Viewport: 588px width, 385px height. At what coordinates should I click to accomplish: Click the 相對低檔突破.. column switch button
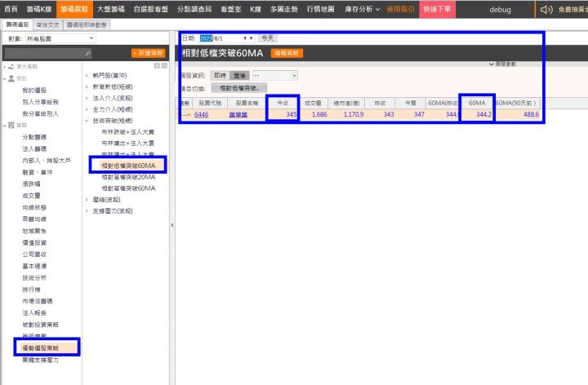coord(239,88)
